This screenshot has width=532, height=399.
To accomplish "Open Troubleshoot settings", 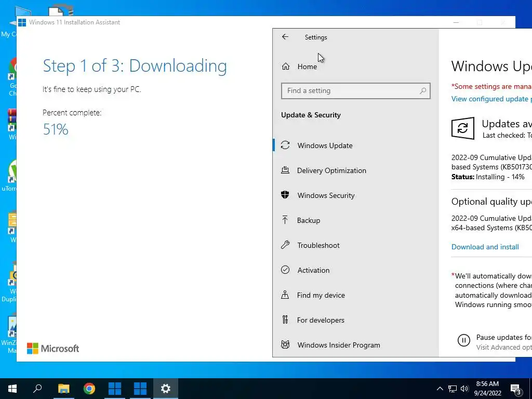I will (x=355, y=245).
